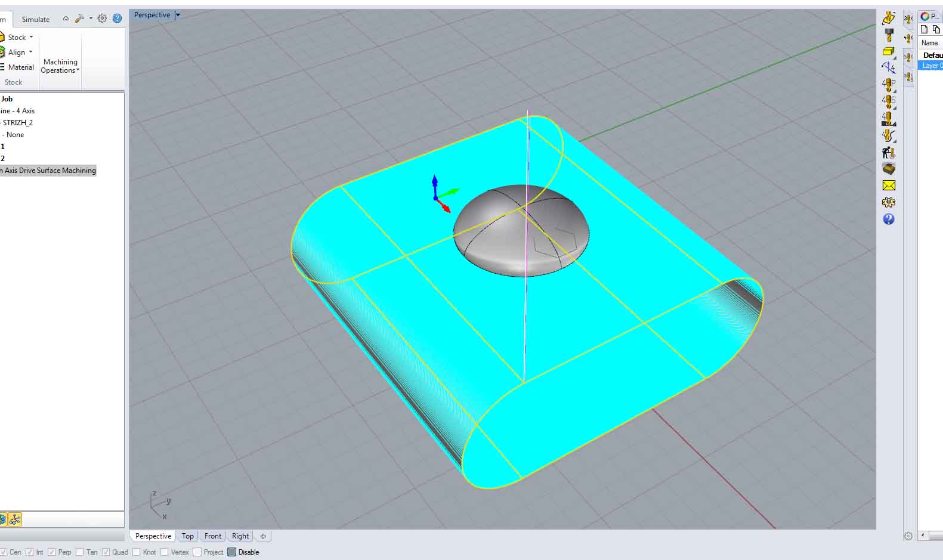Click the Material button
The width and height of the screenshot is (943, 560).
click(x=20, y=67)
